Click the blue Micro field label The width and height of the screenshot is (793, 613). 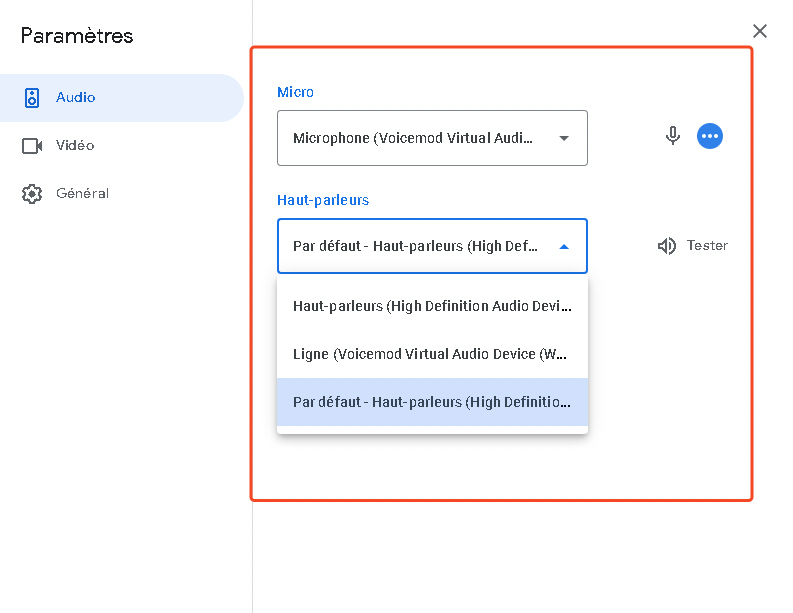point(295,92)
